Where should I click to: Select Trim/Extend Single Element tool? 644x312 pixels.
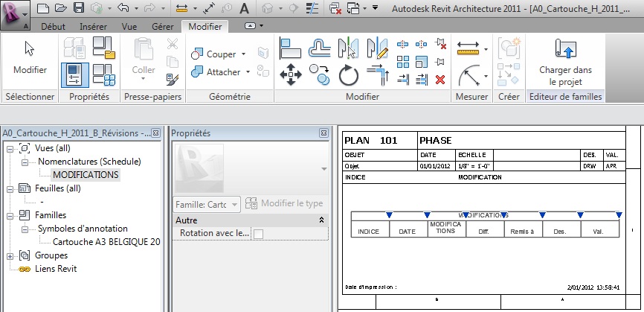403,79
